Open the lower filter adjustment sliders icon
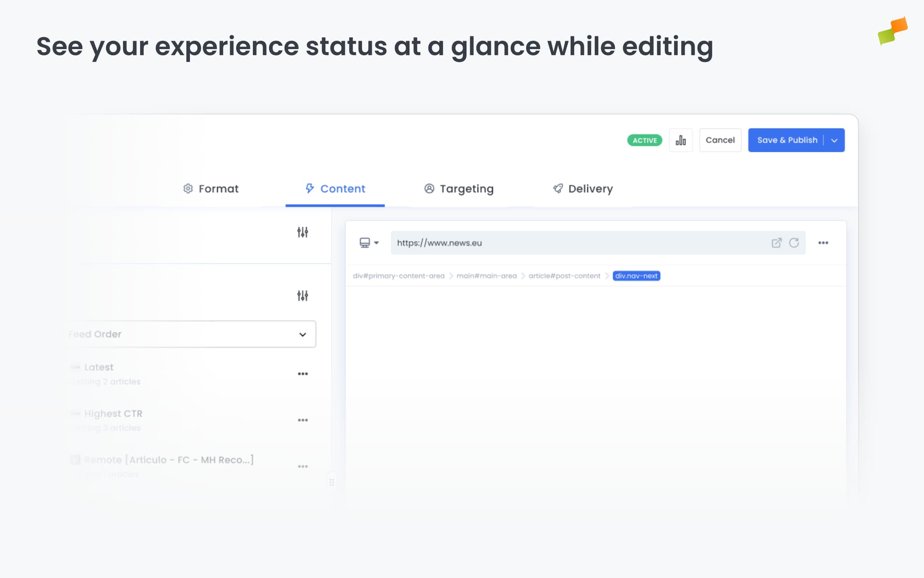 tap(302, 295)
